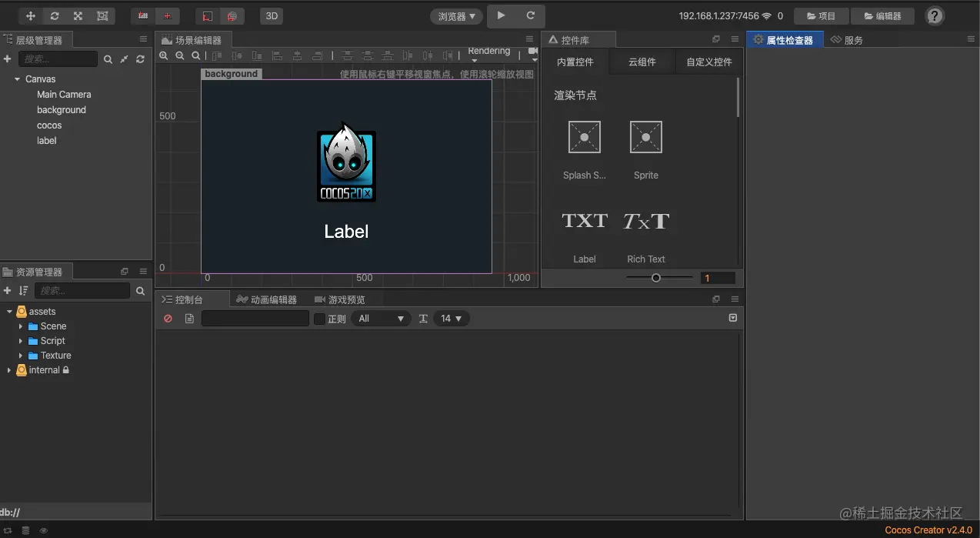Open the 编辑器 editor folder

pyautogui.click(x=882, y=16)
